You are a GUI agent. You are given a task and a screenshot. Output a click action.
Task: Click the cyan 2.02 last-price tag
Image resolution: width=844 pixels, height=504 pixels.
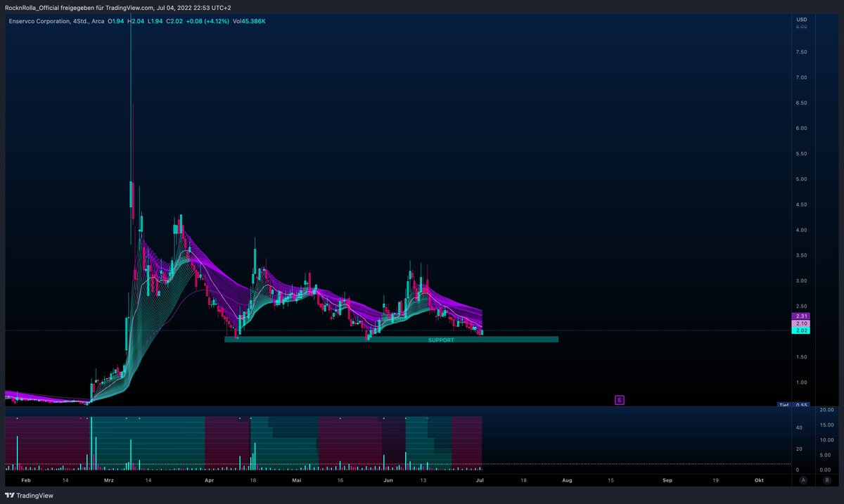801,330
